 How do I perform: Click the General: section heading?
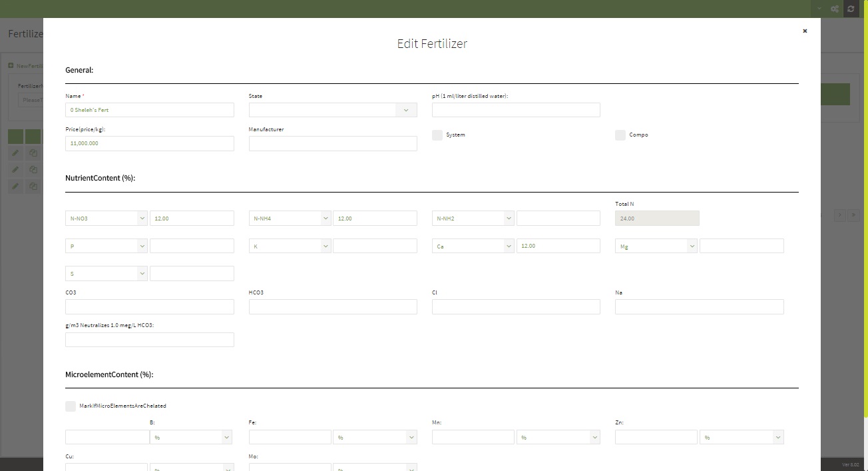79,70
